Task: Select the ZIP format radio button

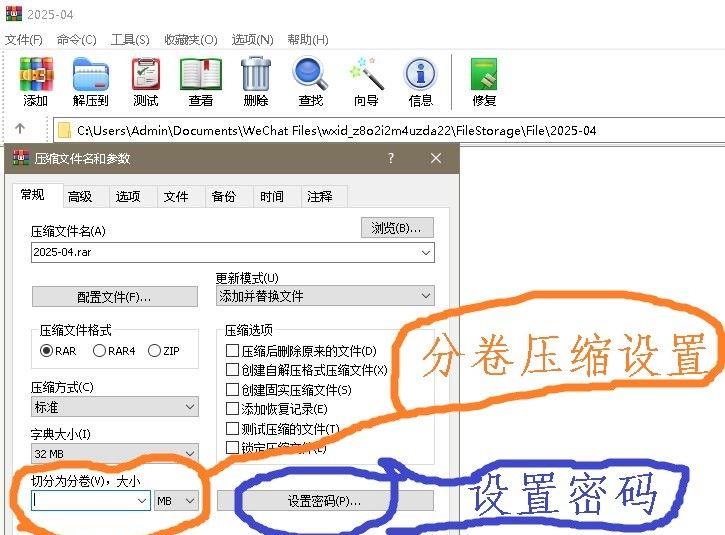Action: click(x=154, y=351)
